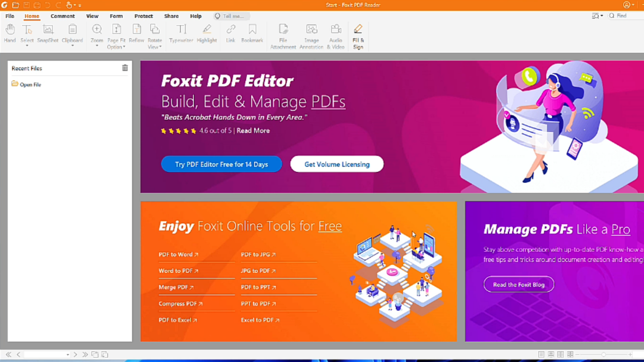Click Get Volume Licensing button
Screen dimensions: 644x362
click(337, 164)
